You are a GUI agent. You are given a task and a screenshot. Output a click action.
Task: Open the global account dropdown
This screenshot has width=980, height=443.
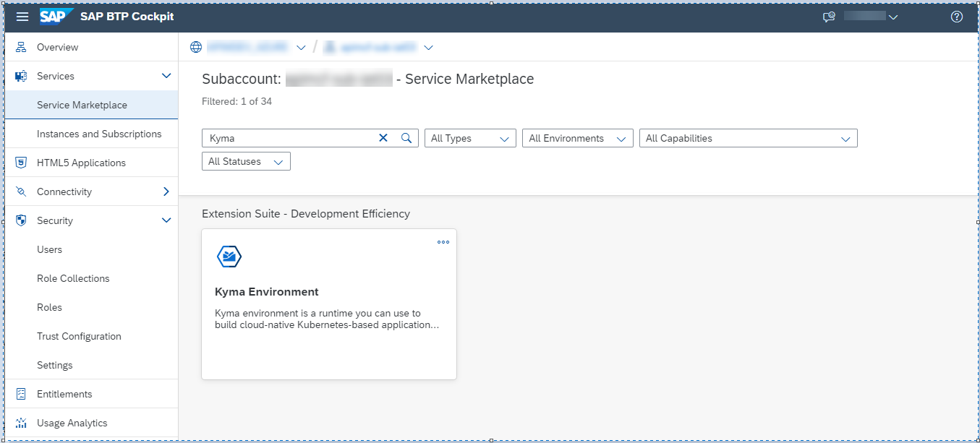coord(301,48)
